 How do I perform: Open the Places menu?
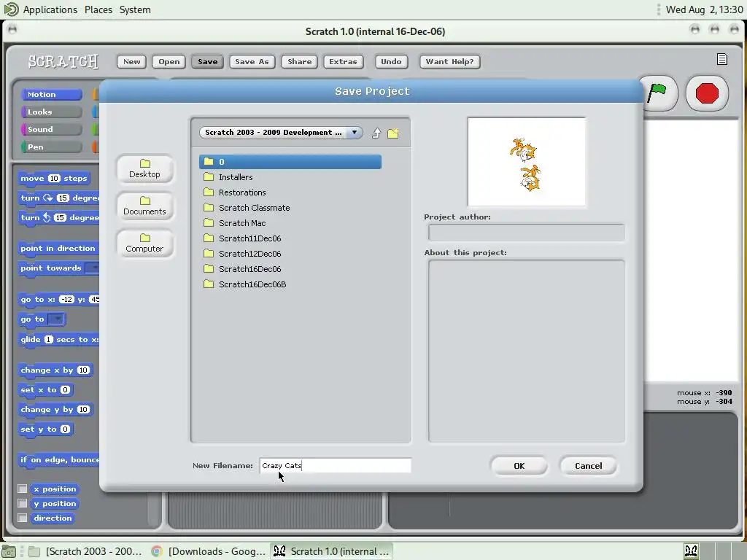pyautogui.click(x=98, y=9)
